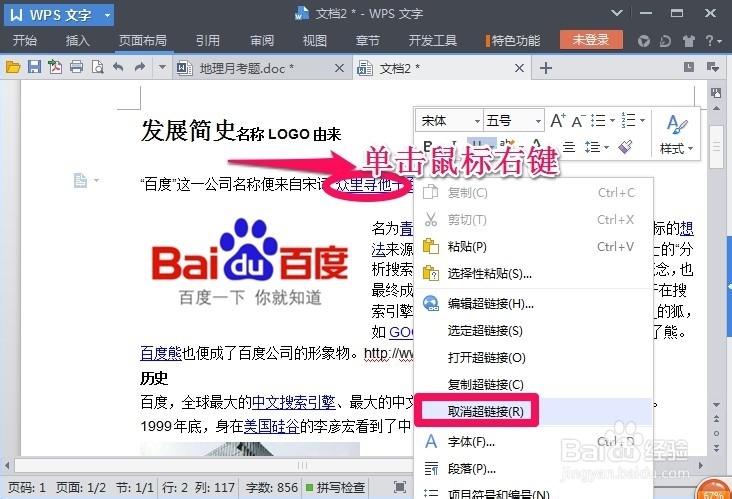Choose 段落(P)... from the context menu
The image size is (732, 499).
pos(533,468)
